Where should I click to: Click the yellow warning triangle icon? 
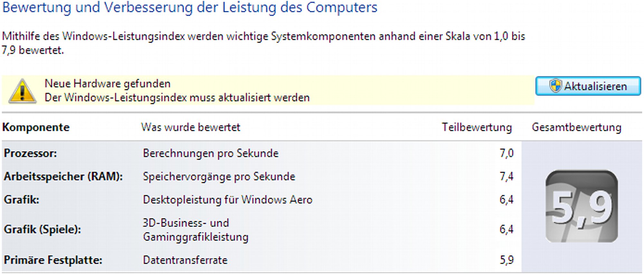(22, 91)
